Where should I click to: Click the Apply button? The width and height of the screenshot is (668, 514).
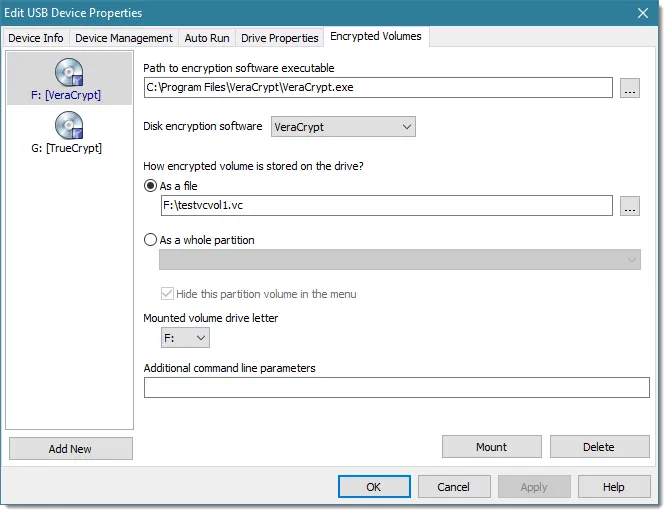pyautogui.click(x=534, y=487)
